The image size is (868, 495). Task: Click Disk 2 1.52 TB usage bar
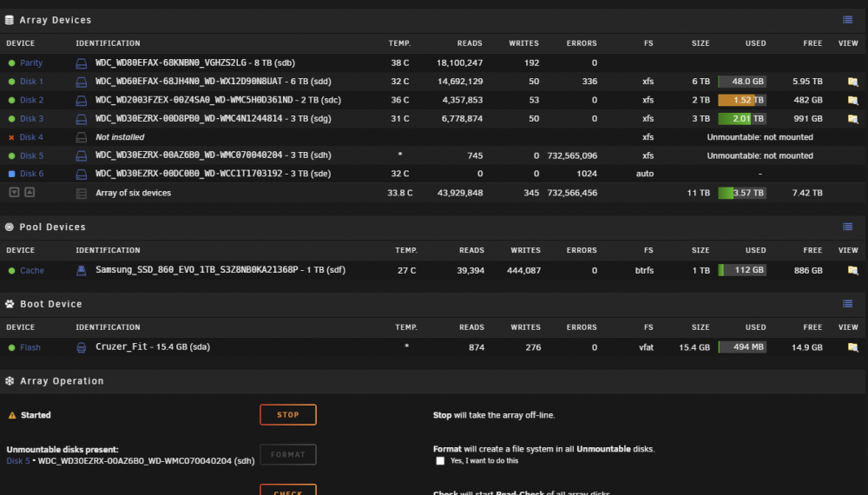(742, 100)
